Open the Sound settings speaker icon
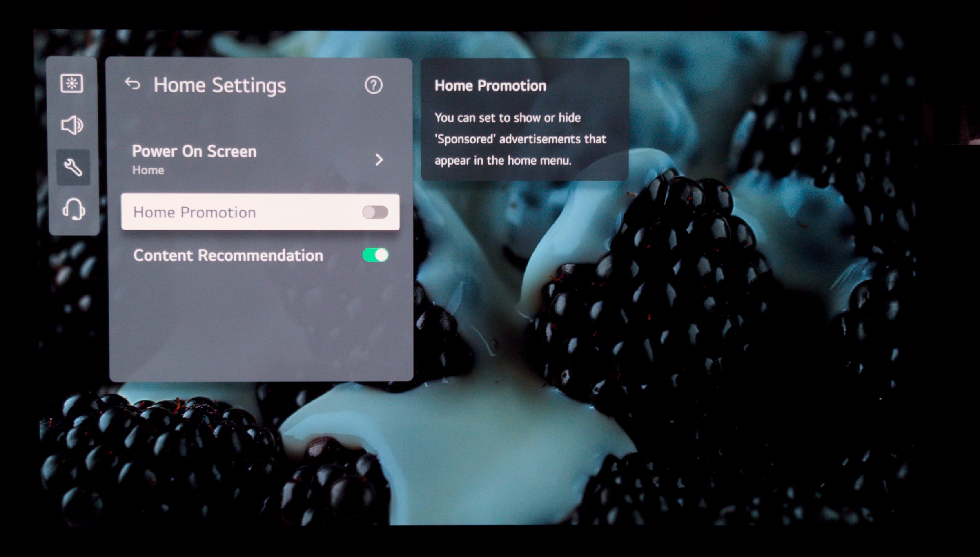This screenshot has height=557, width=980. (72, 125)
